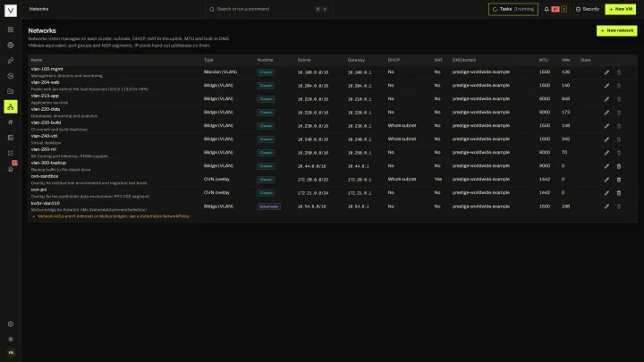The height and width of the screenshot is (362, 644).
Task: Open settings gear in sidebar
Action: pos(11,324)
